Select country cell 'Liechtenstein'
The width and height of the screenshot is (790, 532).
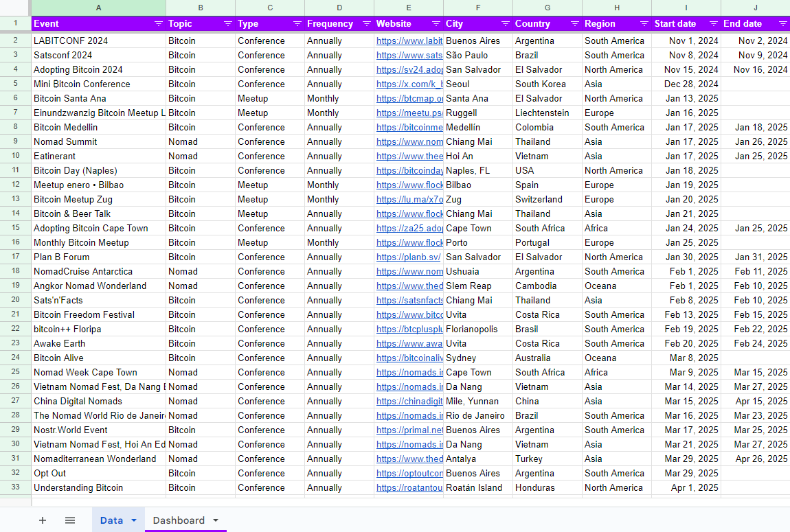[x=547, y=113]
